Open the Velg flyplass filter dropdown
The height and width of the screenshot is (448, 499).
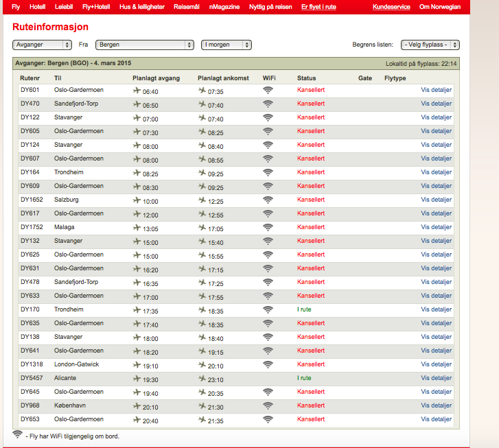click(430, 45)
